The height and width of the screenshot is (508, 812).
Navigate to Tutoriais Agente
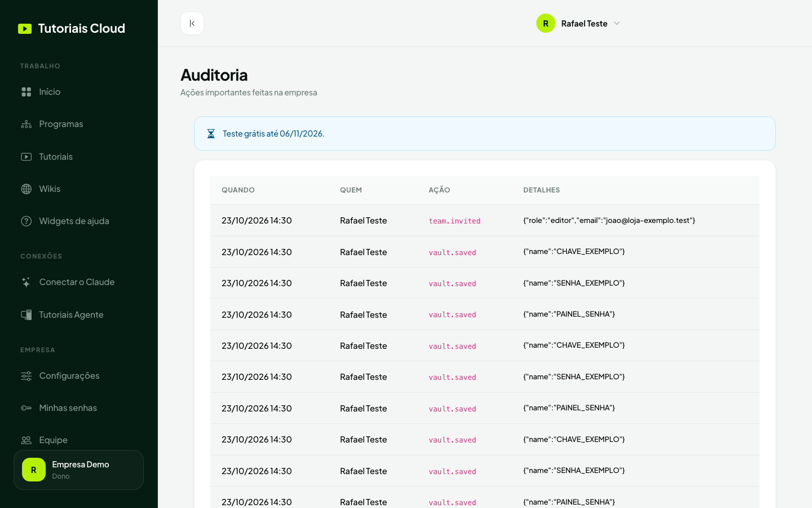point(79,315)
